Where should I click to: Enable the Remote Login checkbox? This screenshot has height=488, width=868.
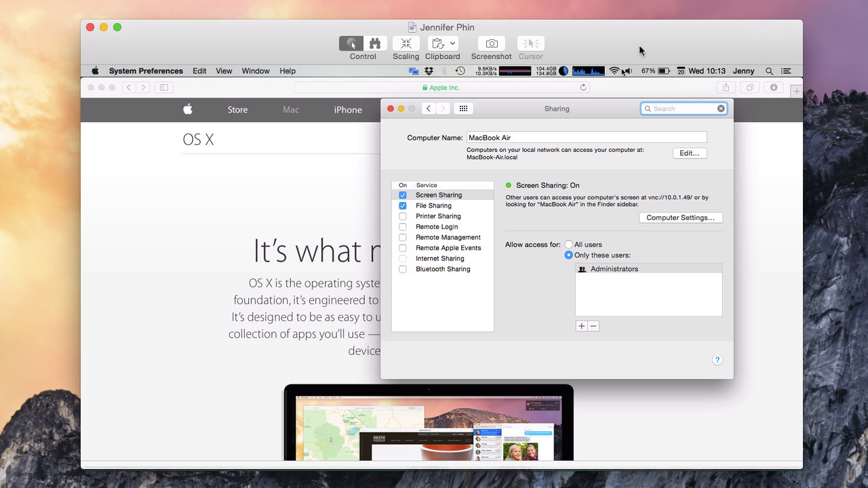[x=403, y=227]
